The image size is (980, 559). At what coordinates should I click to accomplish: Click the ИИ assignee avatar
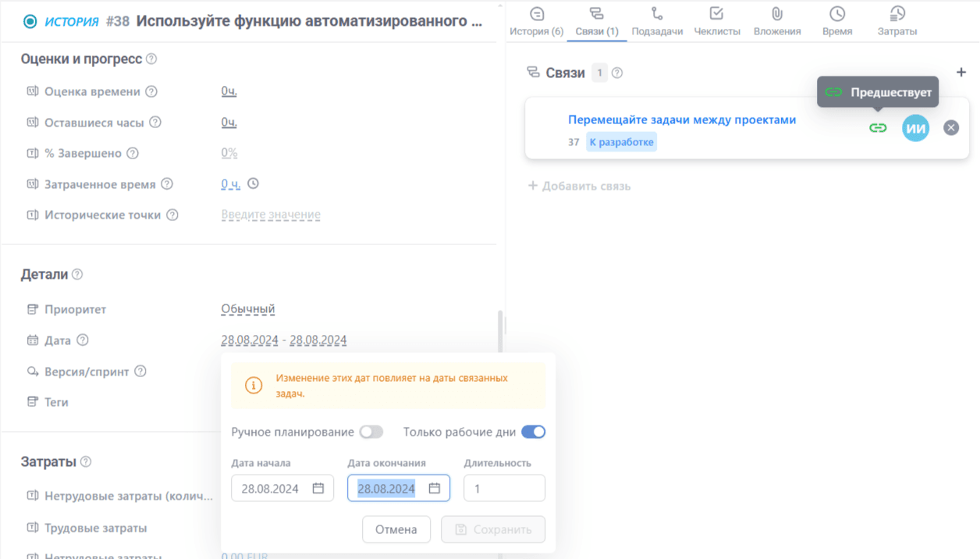click(915, 128)
